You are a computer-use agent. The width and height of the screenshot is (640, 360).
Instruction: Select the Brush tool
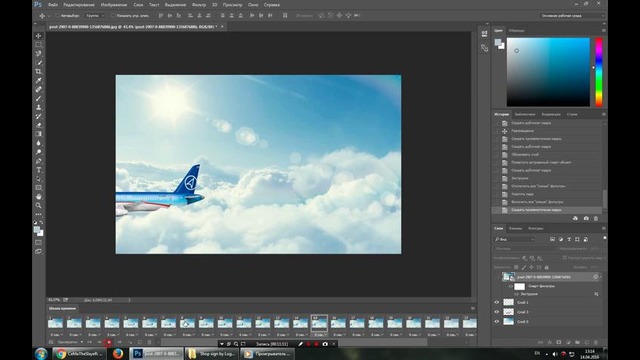[x=38, y=98]
